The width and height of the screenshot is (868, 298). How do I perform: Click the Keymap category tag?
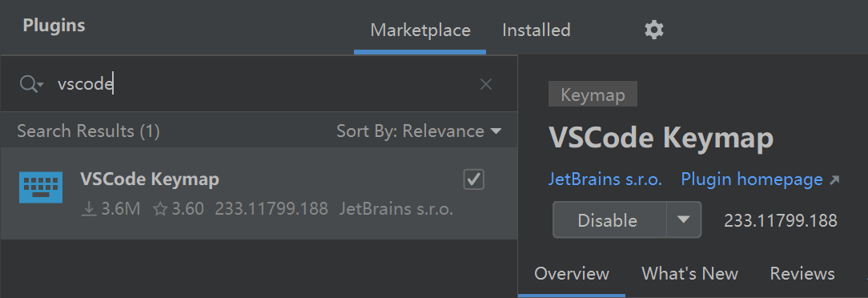coord(593,95)
